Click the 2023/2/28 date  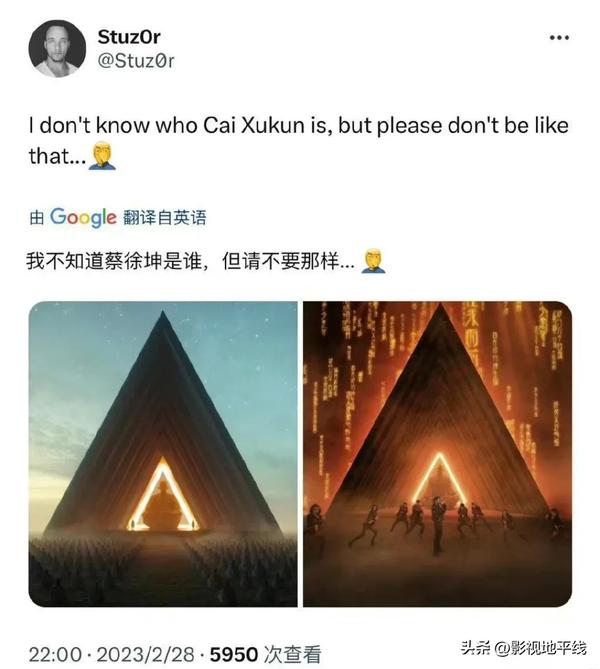tap(145, 654)
